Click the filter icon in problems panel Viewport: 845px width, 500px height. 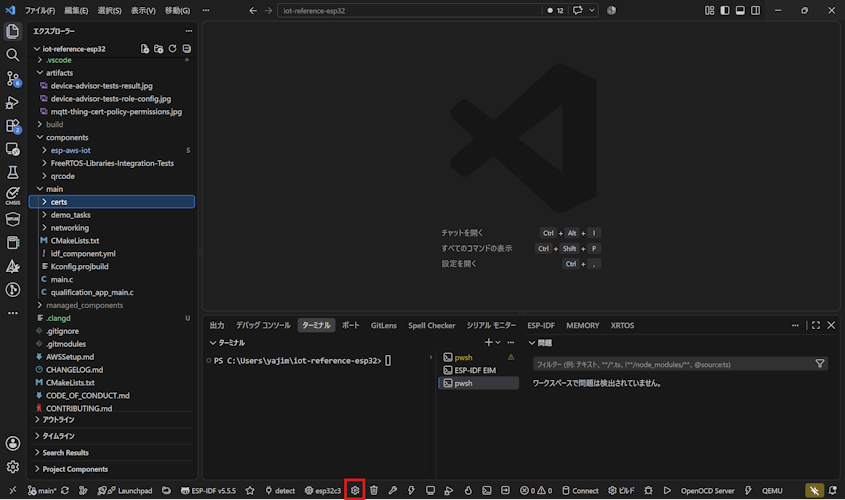(x=820, y=364)
